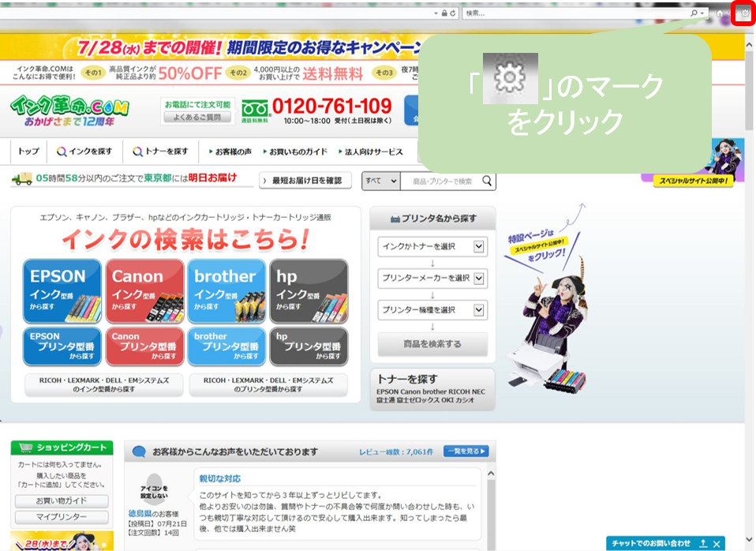Click the 商品を検索する button
Screen dimensions: 756x551
(x=432, y=344)
